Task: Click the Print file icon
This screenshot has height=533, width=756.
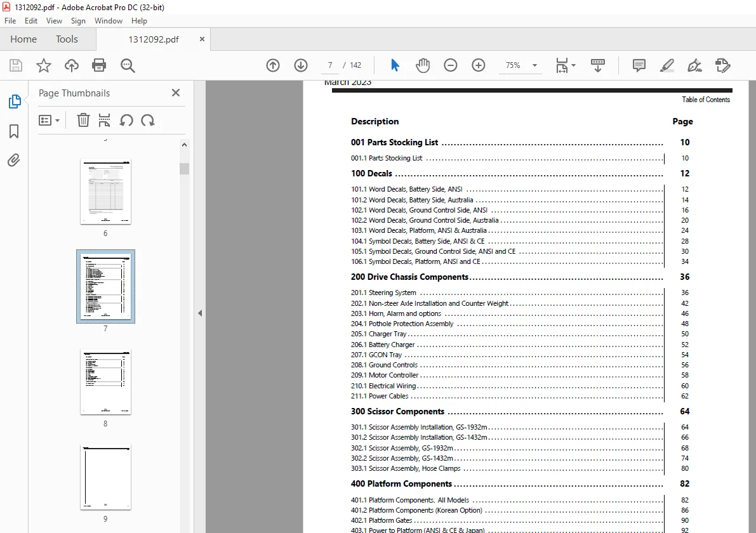Action: point(99,65)
